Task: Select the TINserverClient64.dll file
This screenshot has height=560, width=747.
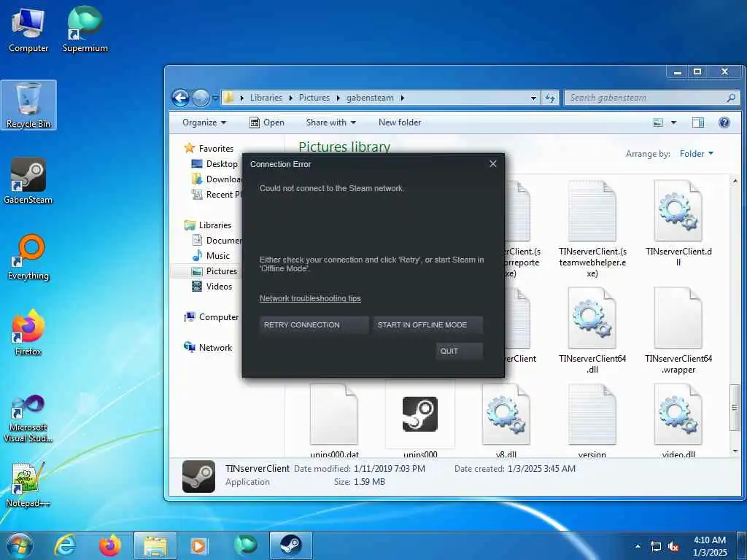Action: pos(592,330)
